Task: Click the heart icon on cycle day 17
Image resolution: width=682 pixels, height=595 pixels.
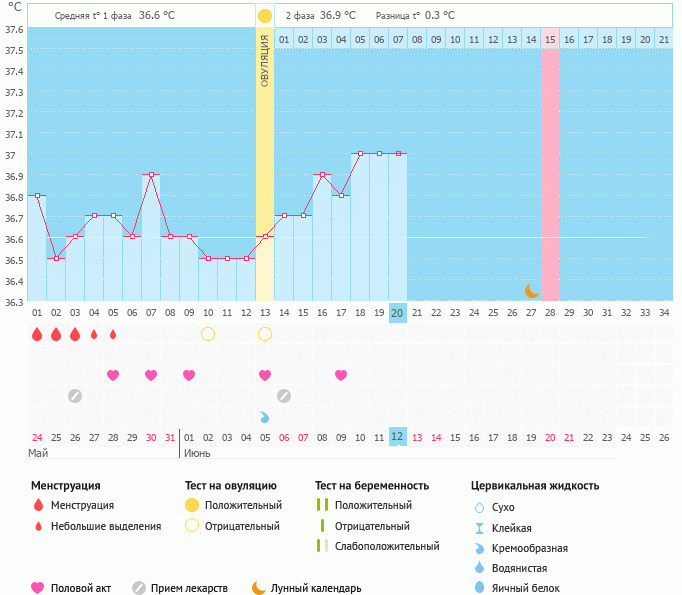Action: pyautogui.click(x=341, y=375)
